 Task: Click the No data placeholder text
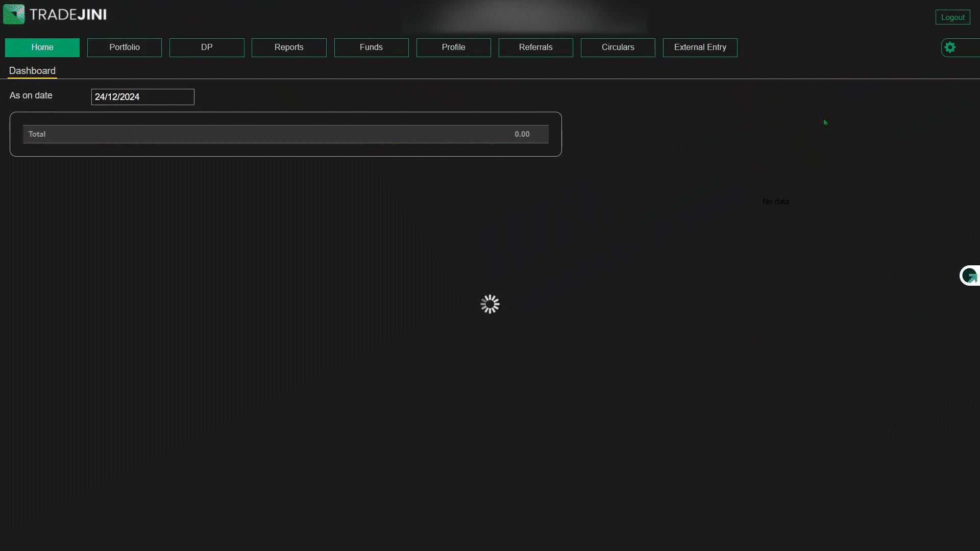775,202
